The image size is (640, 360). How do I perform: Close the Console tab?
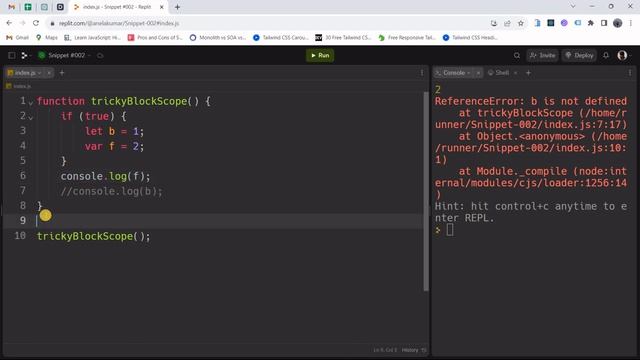pyautogui.click(x=478, y=73)
